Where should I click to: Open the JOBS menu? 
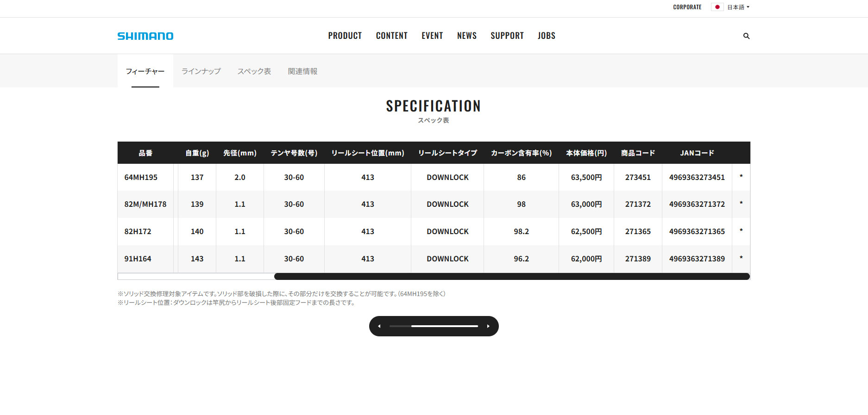547,36
